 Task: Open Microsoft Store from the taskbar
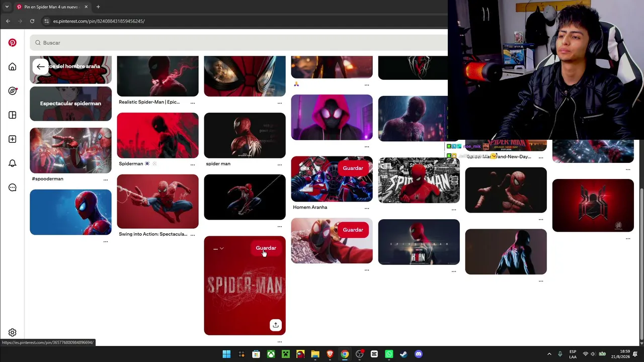pyautogui.click(x=256, y=354)
